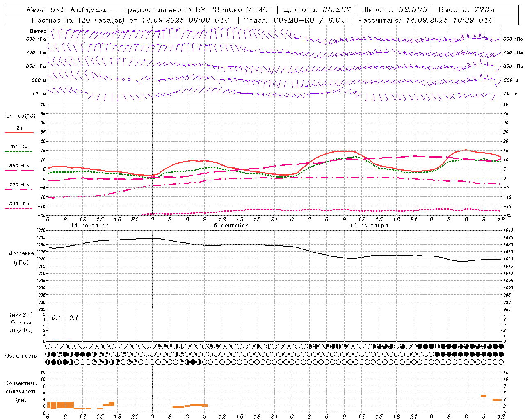Click the date label 16 сентября
525x420 pixels.
coord(369,226)
